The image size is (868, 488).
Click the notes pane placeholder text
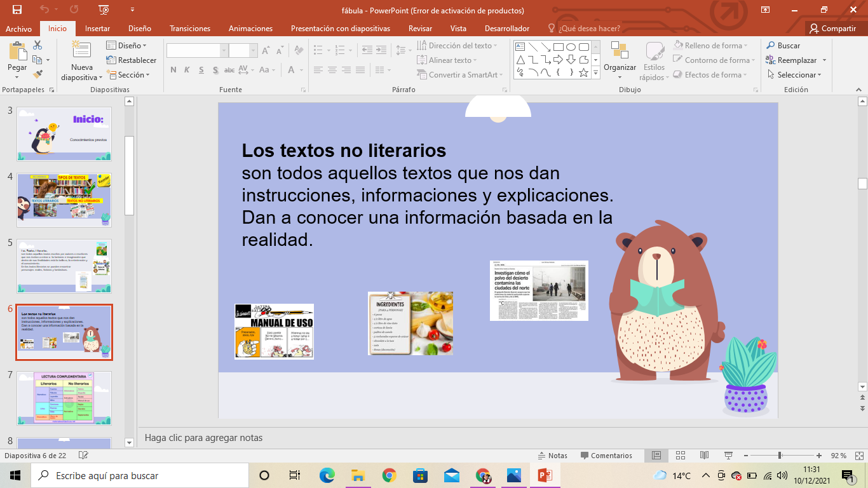click(x=203, y=438)
